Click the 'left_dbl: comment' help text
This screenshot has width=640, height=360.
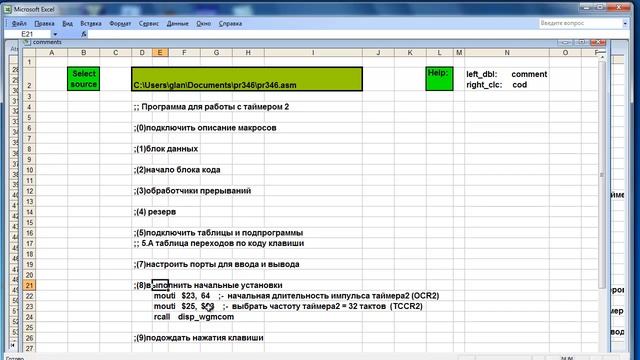[x=507, y=74]
